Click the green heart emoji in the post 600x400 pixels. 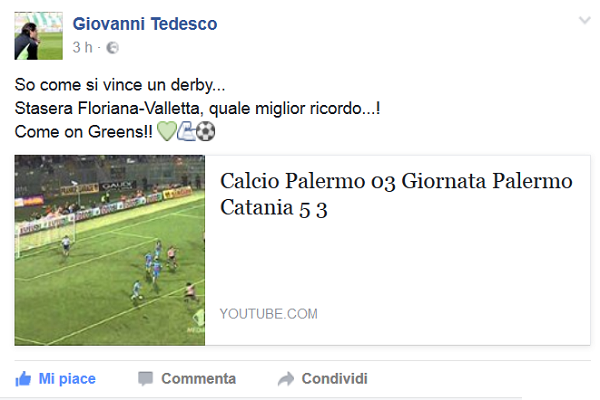coord(167,131)
